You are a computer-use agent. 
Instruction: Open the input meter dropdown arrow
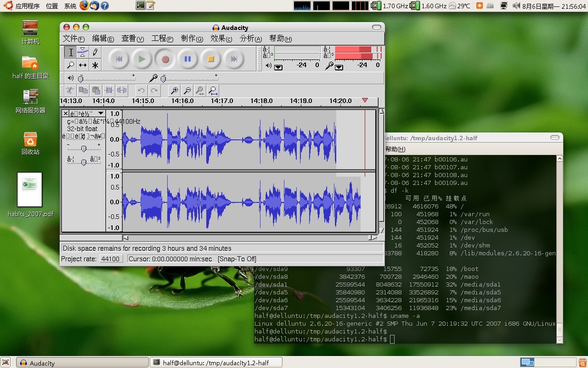click(x=339, y=68)
